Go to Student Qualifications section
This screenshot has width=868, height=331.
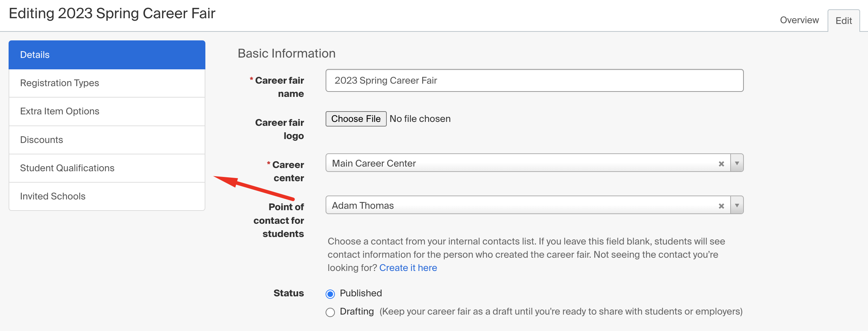(107, 168)
